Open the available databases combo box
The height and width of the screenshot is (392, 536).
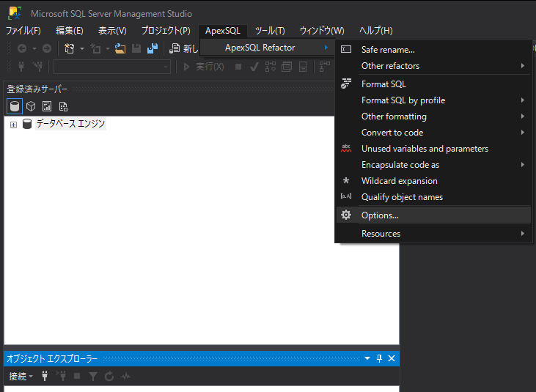(x=112, y=67)
